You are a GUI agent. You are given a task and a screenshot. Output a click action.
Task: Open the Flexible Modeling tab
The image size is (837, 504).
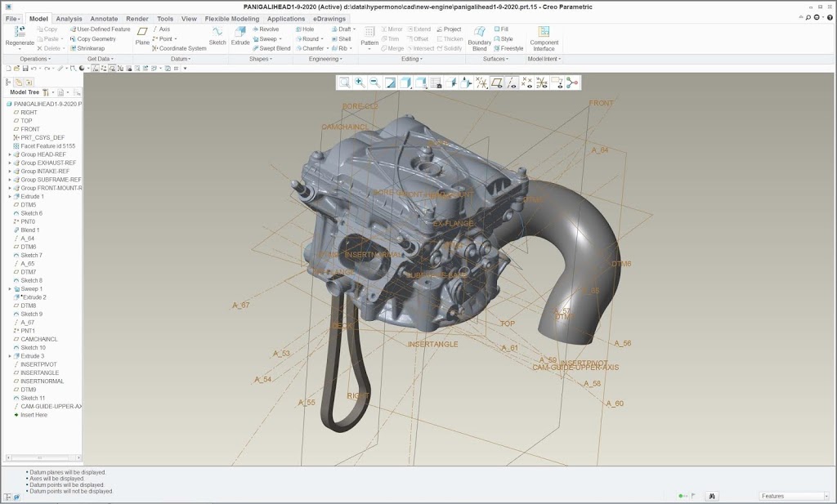point(232,18)
